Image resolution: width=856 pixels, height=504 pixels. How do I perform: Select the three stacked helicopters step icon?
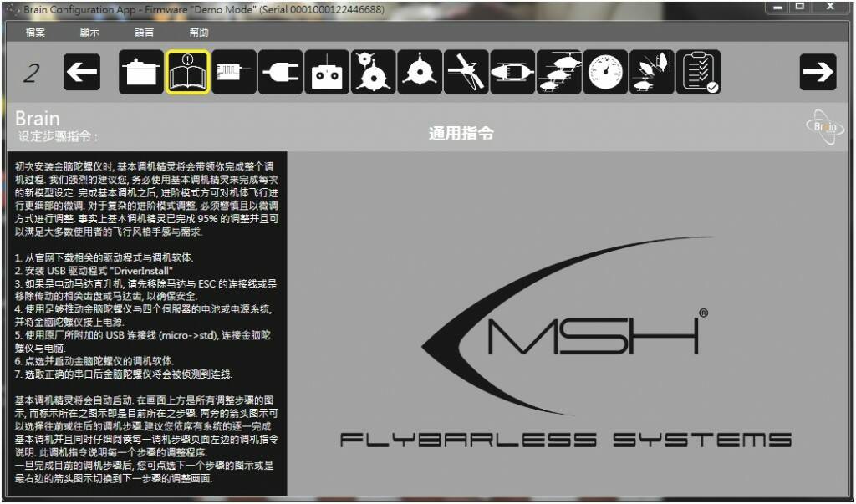(x=559, y=72)
